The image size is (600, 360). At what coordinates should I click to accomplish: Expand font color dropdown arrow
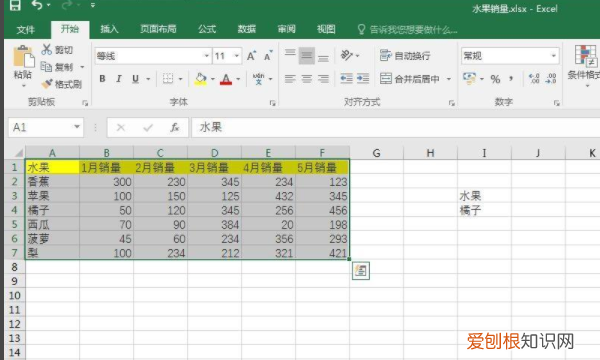click(x=238, y=79)
